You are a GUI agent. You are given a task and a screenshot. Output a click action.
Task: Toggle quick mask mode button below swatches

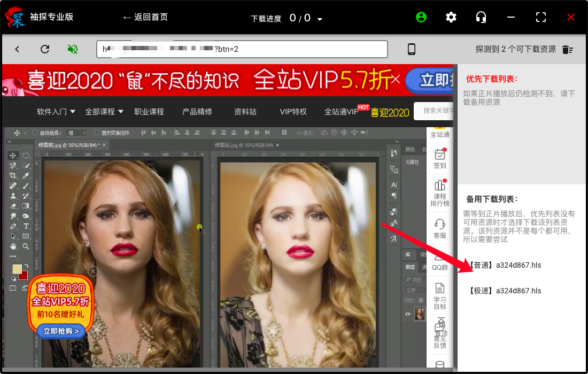click(x=13, y=288)
